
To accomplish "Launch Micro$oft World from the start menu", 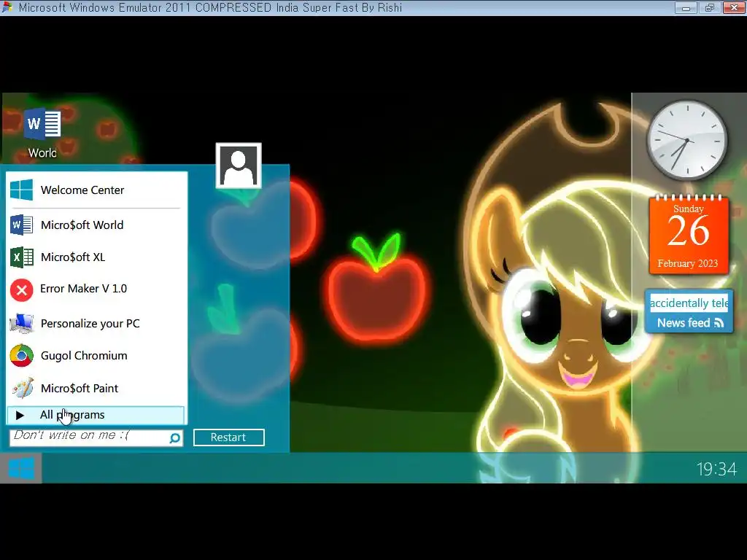I will point(97,225).
